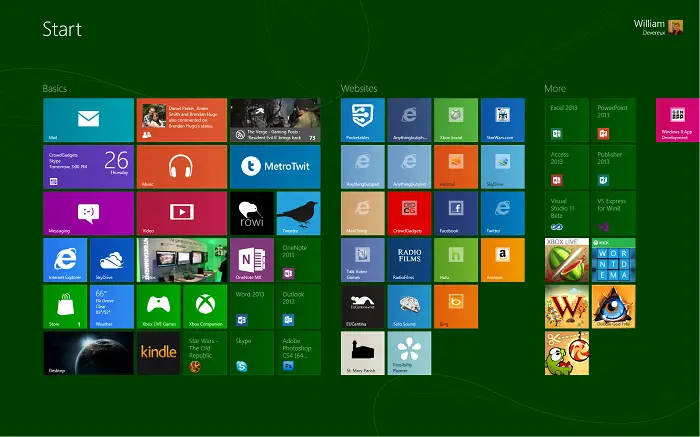Launch Excel 2013 tile

[x=567, y=120]
